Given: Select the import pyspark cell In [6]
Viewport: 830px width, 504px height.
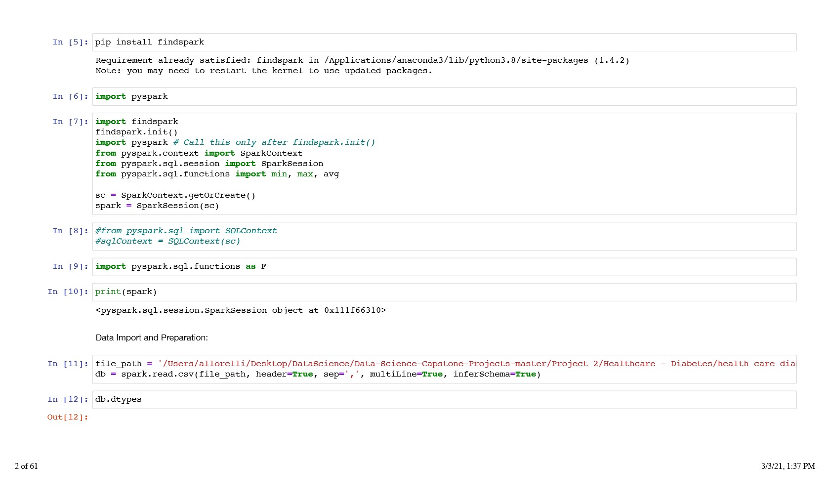Looking at the screenshot, I should [x=444, y=97].
